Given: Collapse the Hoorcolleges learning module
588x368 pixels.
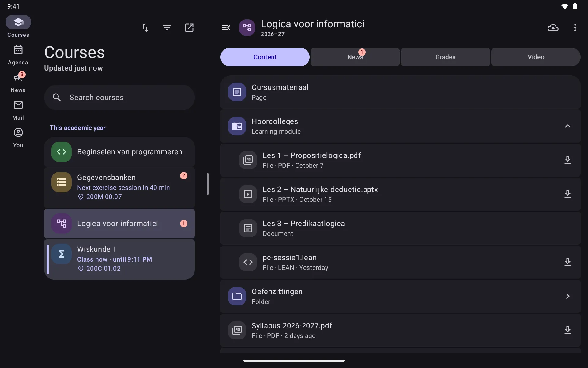Looking at the screenshot, I should click(568, 126).
